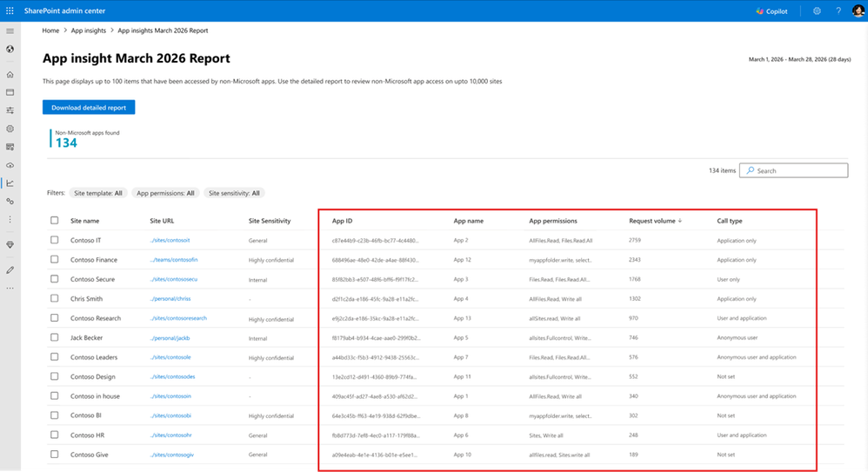Open the app launcher waffle icon

point(10,10)
